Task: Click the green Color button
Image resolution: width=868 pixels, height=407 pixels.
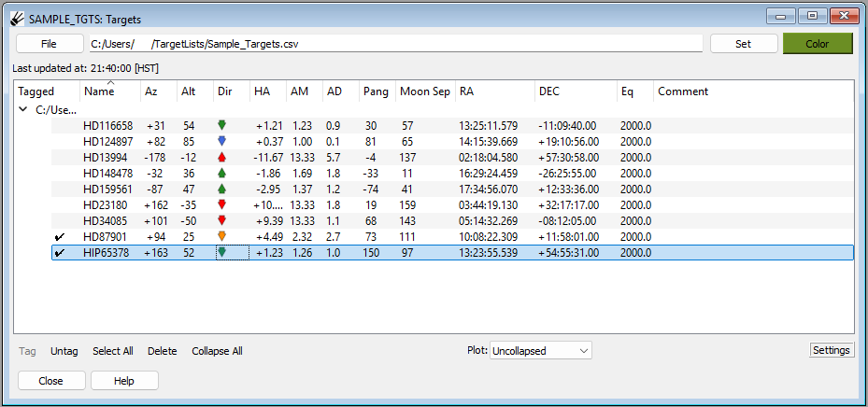Action: click(x=818, y=44)
